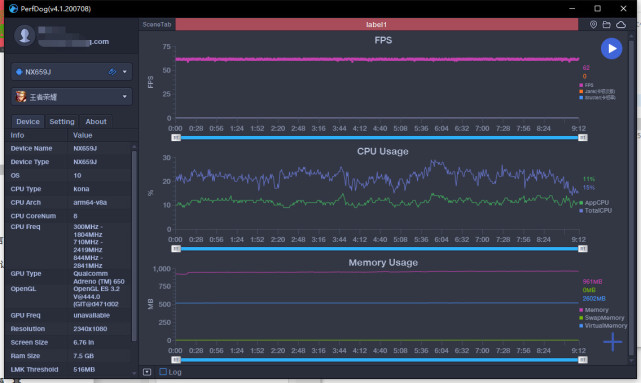
Task: Open the NX659J device dropdown
Action: tap(72, 72)
